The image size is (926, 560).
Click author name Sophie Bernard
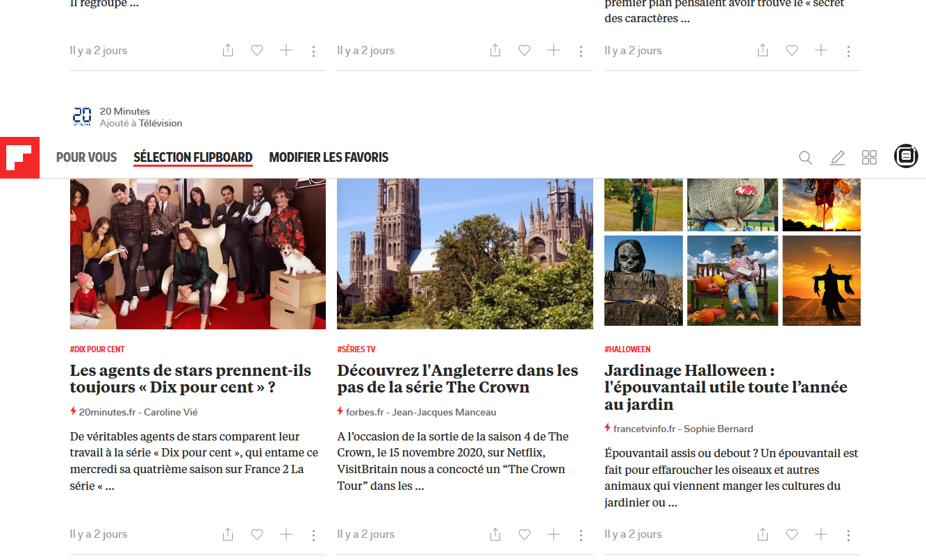point(718,429)
